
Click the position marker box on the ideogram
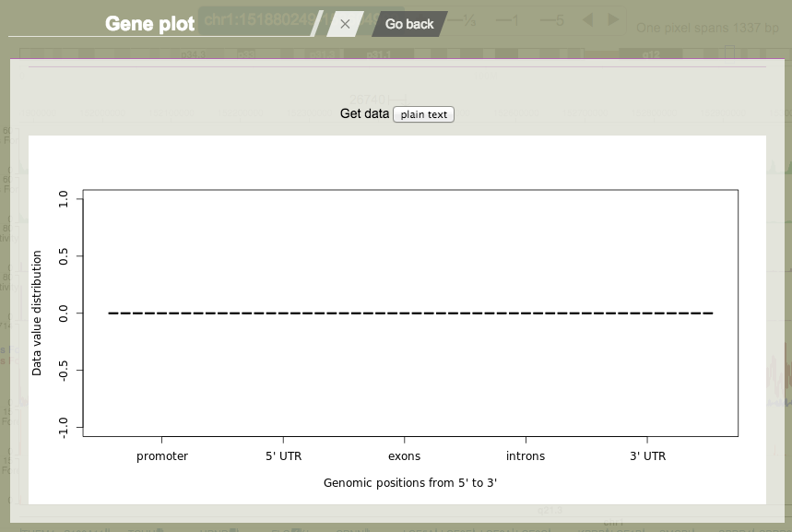[x=729, y=53]
